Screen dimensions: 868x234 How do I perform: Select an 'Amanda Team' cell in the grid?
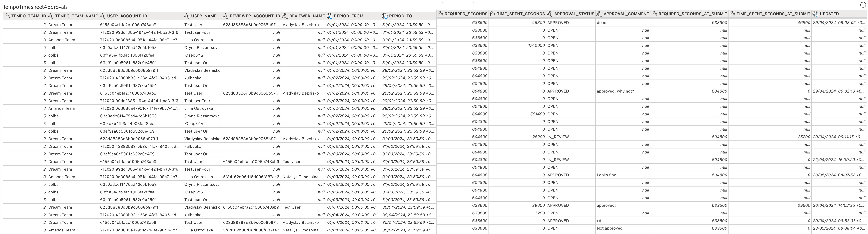coord(62,40)
